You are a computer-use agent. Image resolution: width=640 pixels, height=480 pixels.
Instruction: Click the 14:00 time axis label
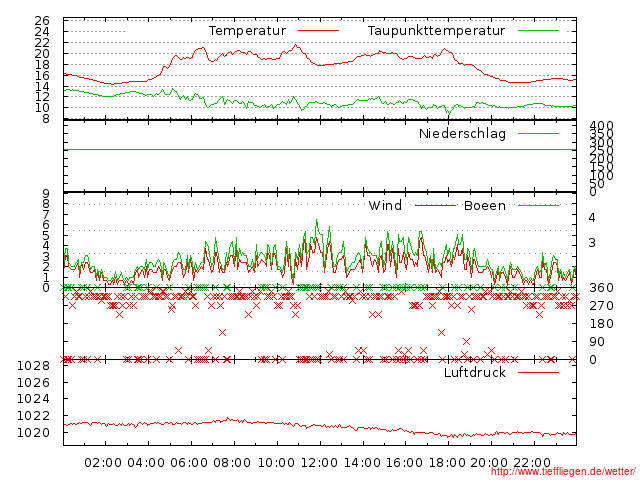[362, 463]
